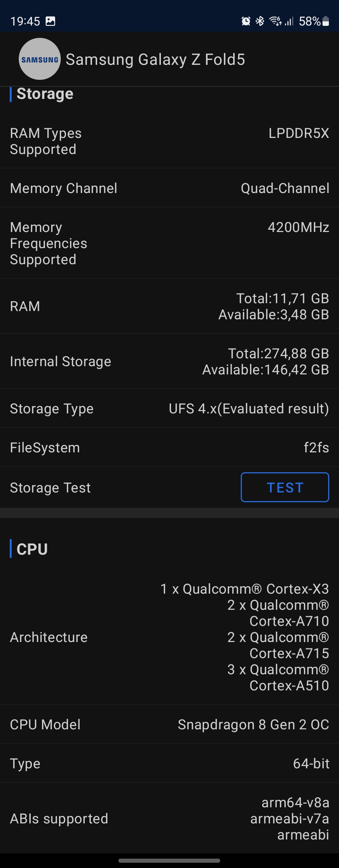
Task: Tap the battery icon
Action: point(326,21)
